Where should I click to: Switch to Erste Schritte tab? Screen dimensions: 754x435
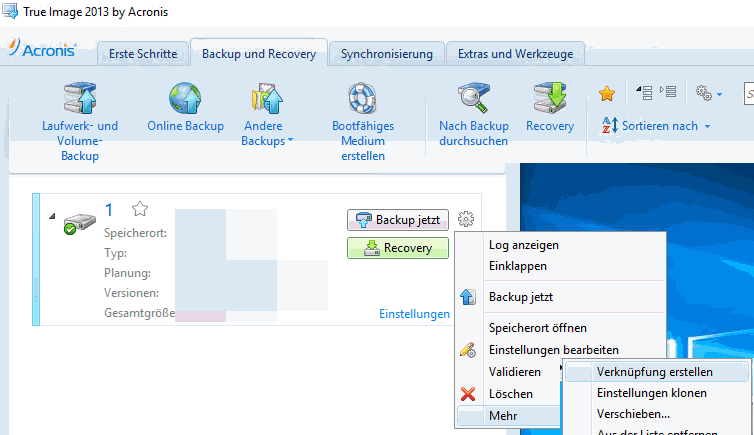[143, 54]
